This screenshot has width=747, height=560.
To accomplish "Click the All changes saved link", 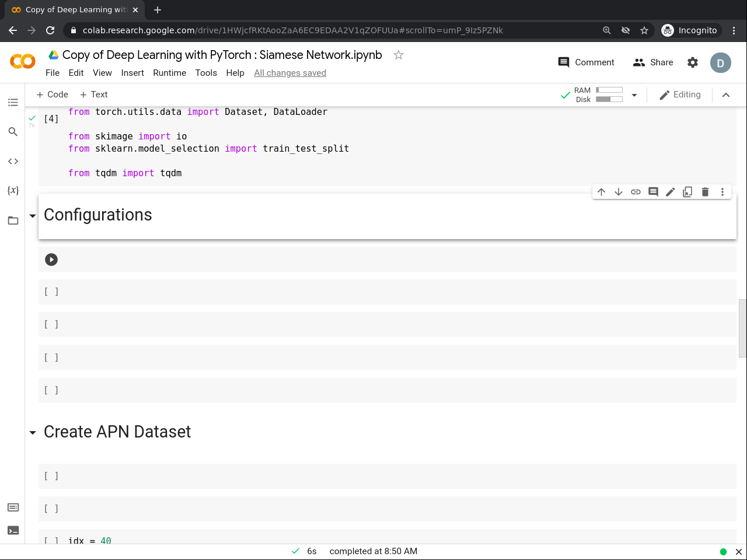I will click(x=290, y=73).
